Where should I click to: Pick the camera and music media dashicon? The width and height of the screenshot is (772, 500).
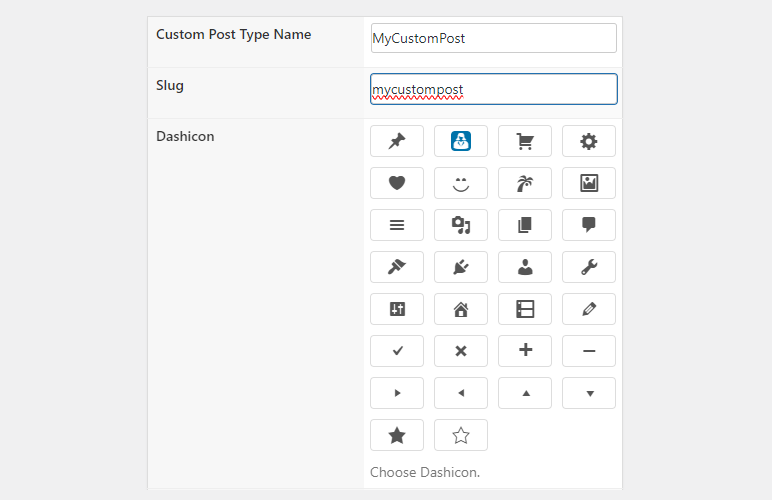[x=461, y=225]
